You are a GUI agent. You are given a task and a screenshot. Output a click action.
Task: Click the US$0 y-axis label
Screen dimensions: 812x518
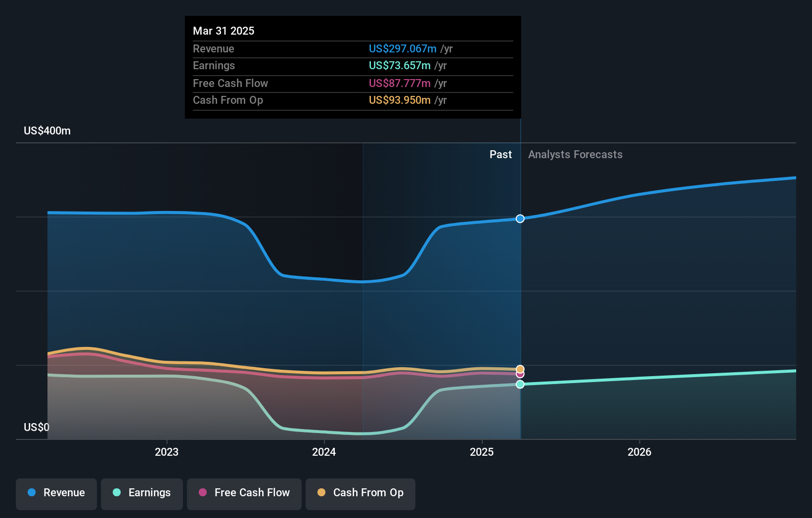click(37, 427)
